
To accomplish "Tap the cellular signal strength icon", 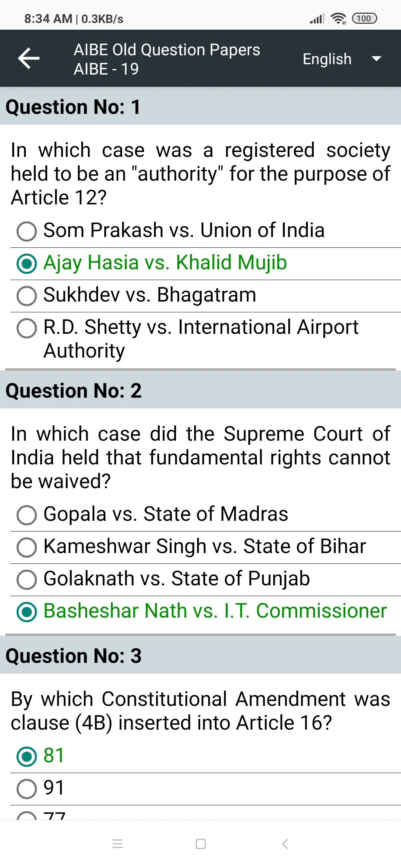I will click(317, 18).
